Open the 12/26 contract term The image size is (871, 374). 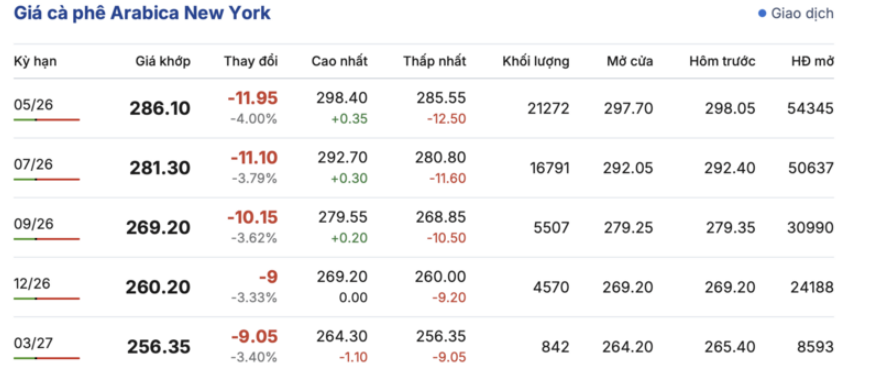(32, 283)
